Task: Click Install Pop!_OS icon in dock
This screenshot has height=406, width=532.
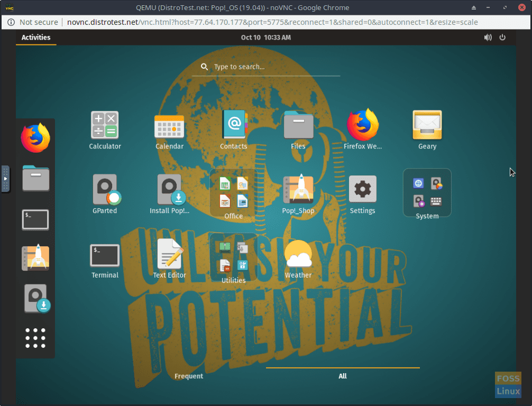Action: pos(36,298)
